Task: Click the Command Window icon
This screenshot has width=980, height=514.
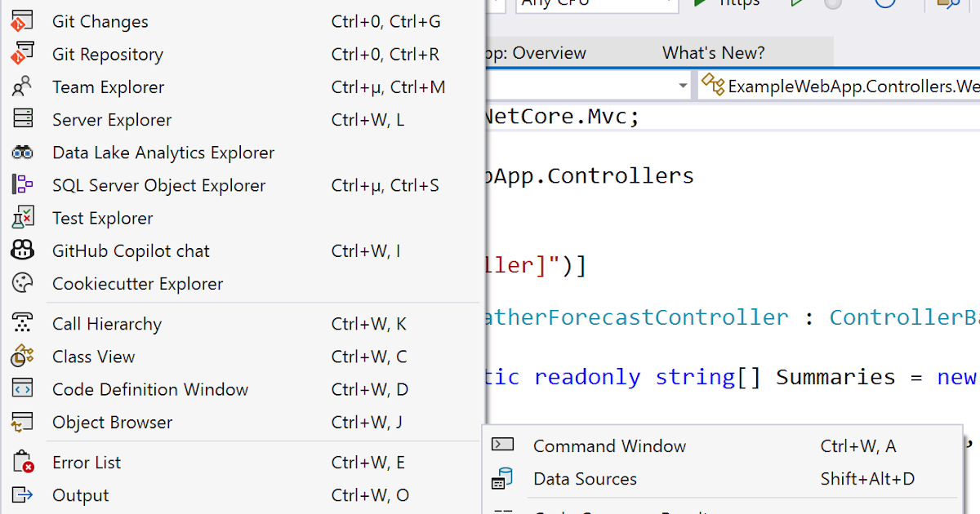Action: click(x=503, y=445)
